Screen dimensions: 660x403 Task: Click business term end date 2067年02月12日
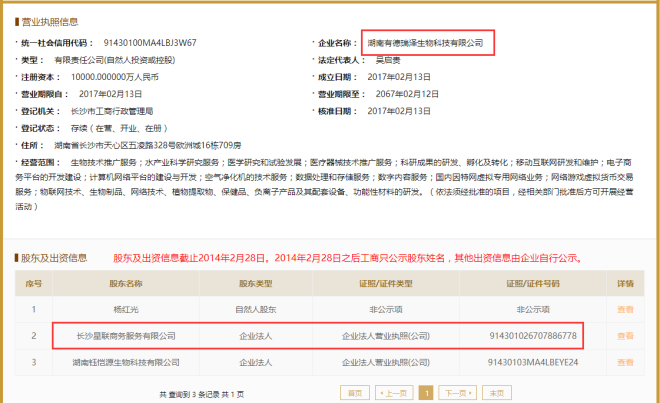click(x=407, y=94)
